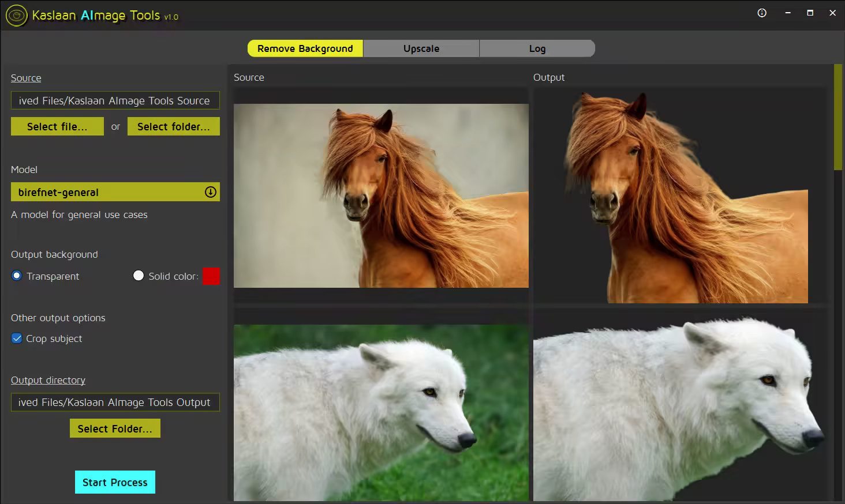This screenshot has height=504, width=845.
Task: Click the Select folder button next to Select file
Action: [173, 126]
